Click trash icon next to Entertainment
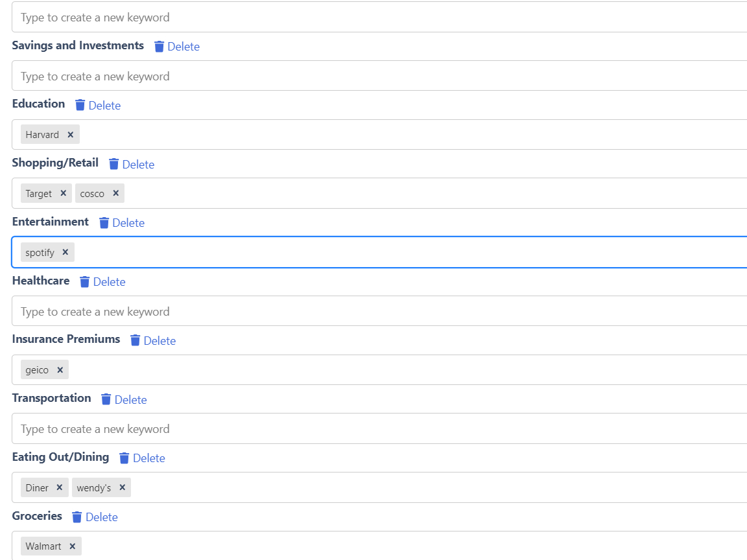The width and height of the screenshot is (747, 560). tap(104, 223)
